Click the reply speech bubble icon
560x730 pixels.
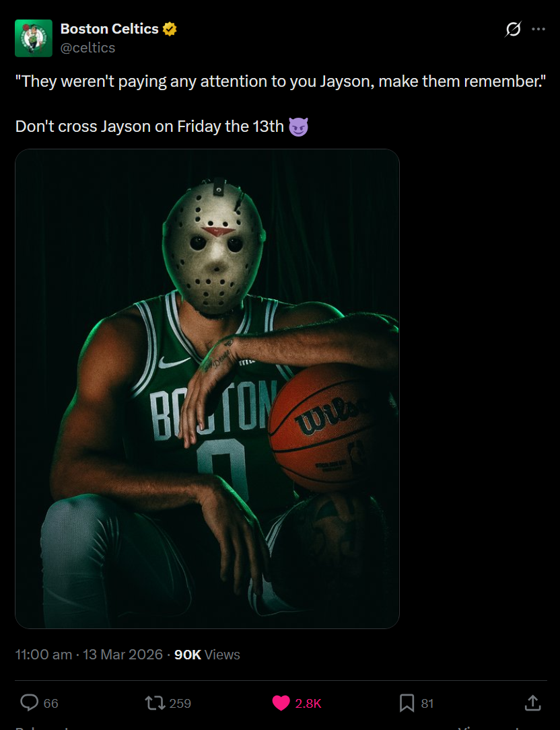30,702
